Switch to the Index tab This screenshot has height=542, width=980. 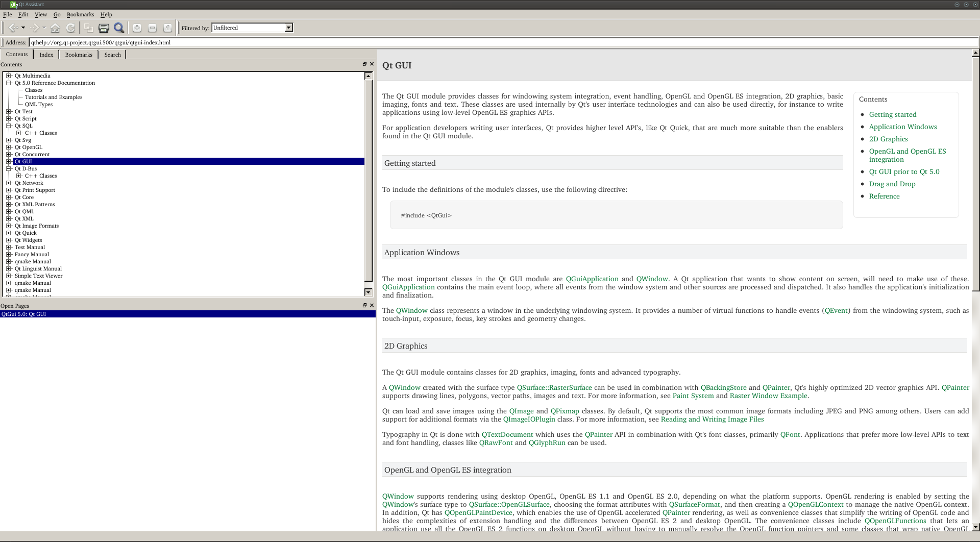tap(46, 55)
